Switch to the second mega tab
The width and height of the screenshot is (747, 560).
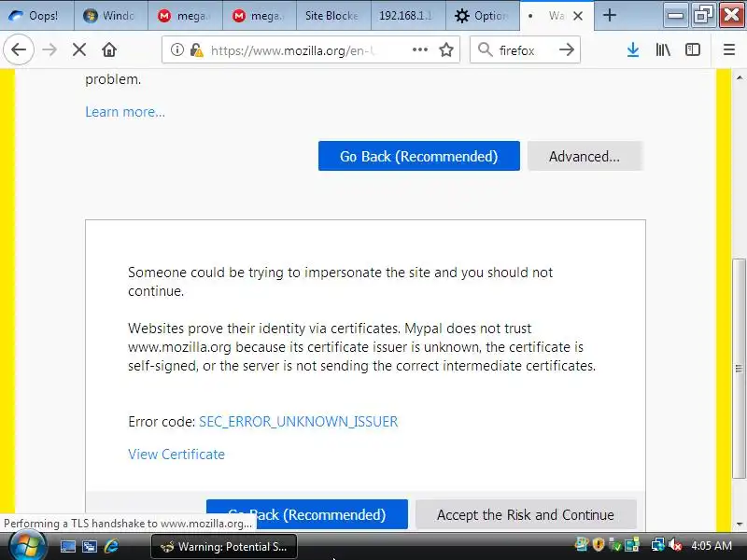coord(259,16)
